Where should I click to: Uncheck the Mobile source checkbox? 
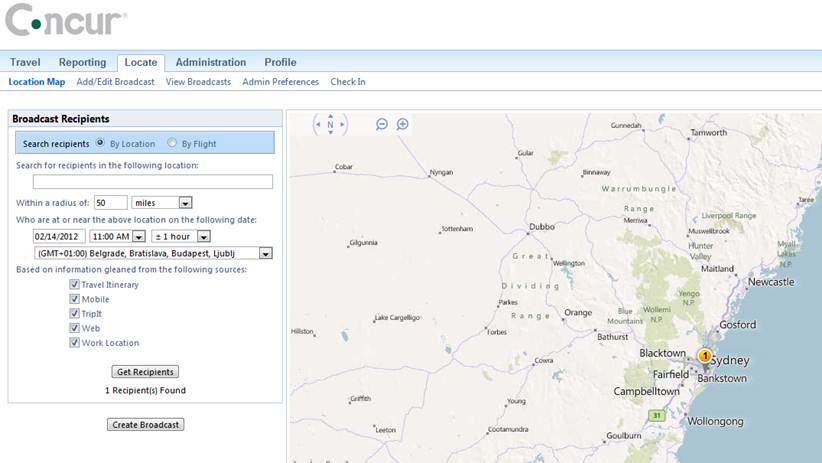click(74, 299)
